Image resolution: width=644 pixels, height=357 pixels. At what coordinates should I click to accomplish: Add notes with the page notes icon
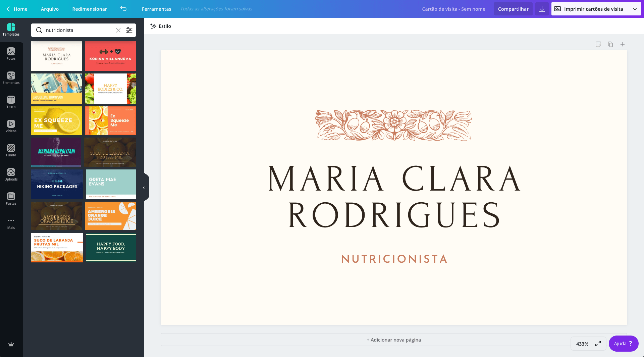(598, 44)
